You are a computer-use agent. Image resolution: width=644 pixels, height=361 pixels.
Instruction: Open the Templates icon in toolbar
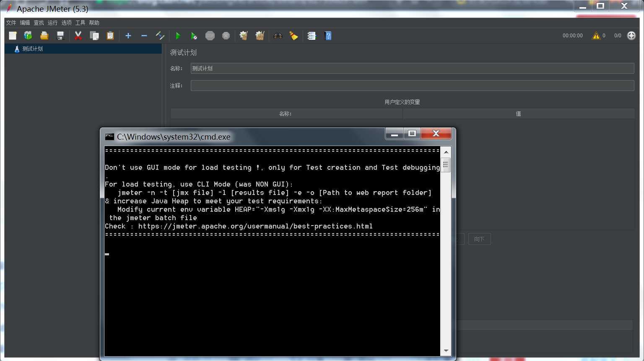28,36
